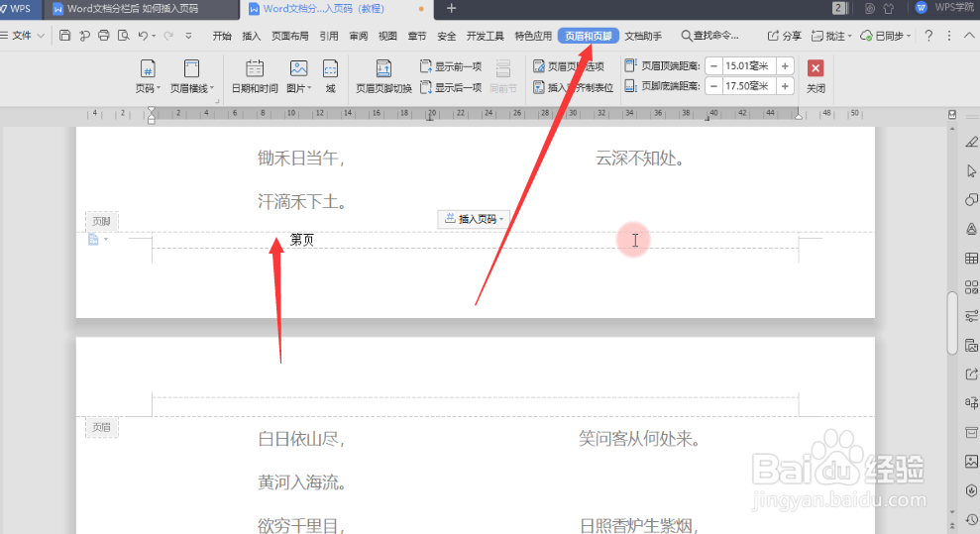The height and width of the screenshot is (534, 980).
Task: Click 插入对齐制表位 insert alignment tab
Action: (x=573, y=87)
